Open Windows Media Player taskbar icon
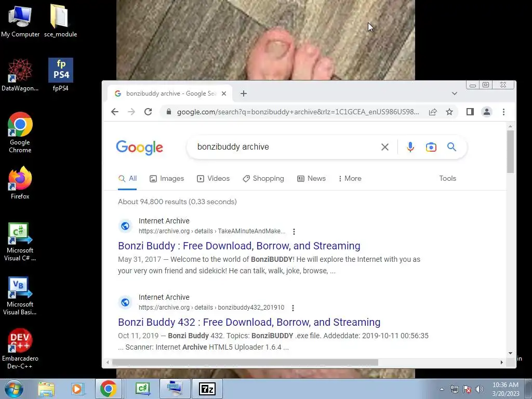This screenshot has width=532, height=399. coord(77,389)
